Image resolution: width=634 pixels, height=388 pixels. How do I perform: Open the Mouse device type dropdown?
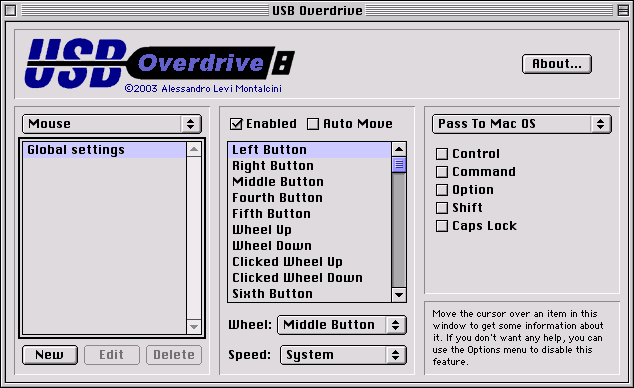click(112, 124)
